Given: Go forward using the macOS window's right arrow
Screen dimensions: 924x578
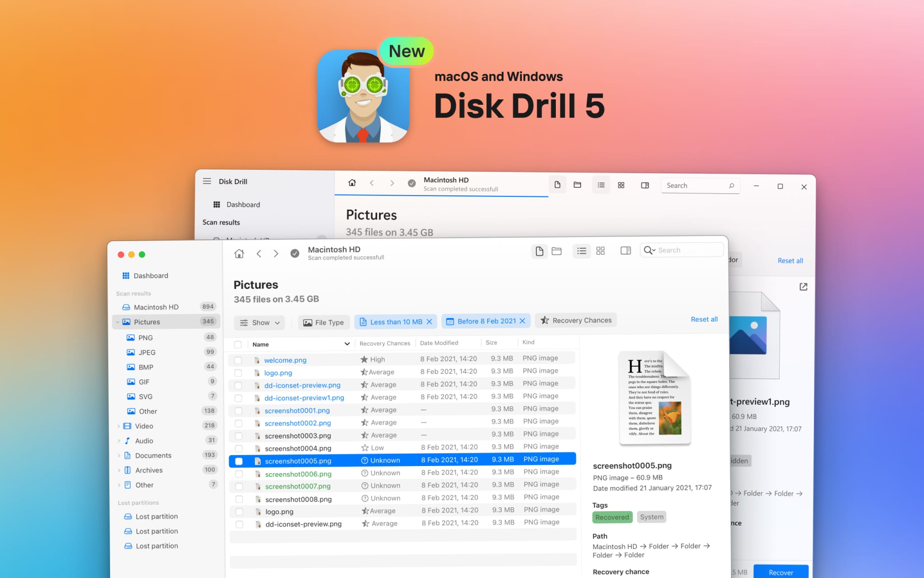Looking at the screenshot, I should tap(276, 253).
